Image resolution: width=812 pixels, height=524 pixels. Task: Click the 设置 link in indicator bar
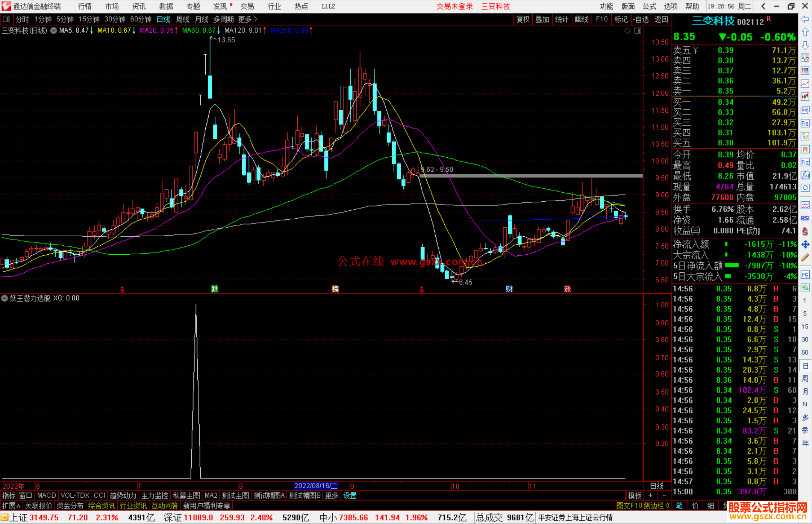[350, 495]
